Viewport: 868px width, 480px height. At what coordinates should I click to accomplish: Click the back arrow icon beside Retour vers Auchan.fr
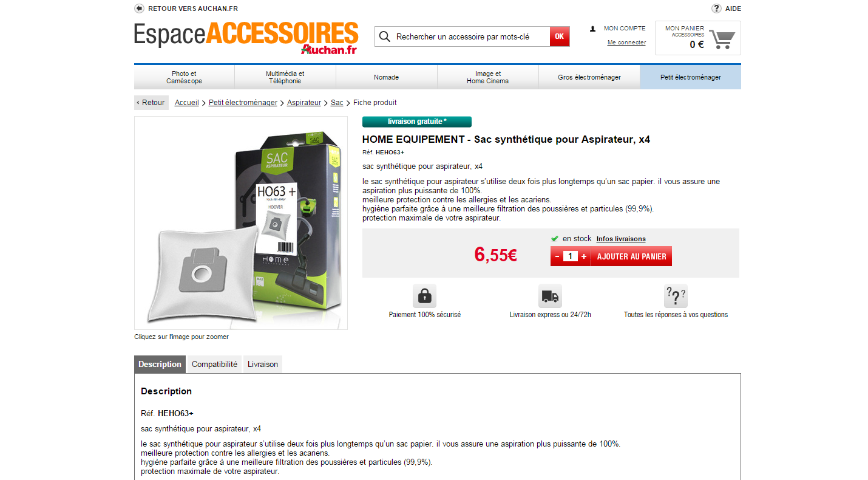pyautogui.click(x=139, y=9)
